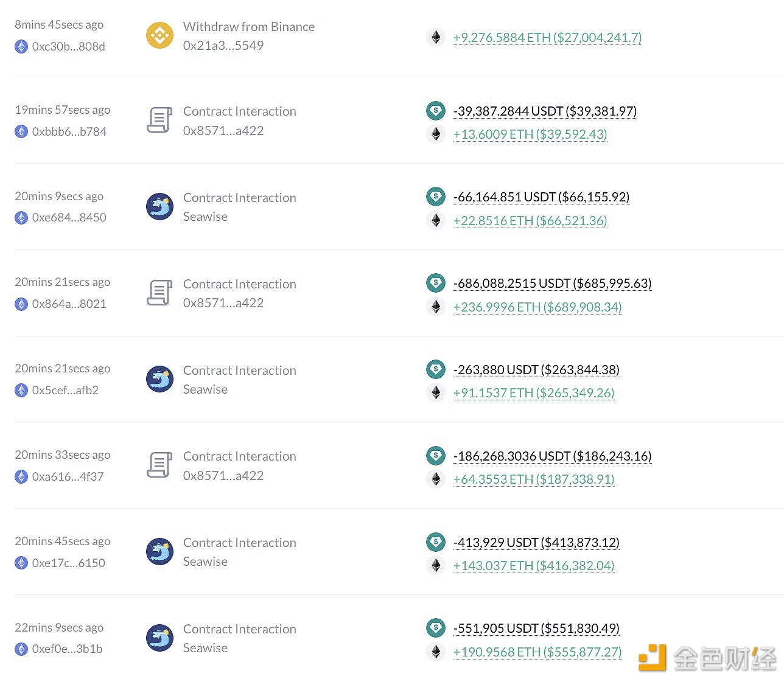Open transaction hash 0xc30b...808d
The height and width of the screenshot is (679, 784).
69,47
